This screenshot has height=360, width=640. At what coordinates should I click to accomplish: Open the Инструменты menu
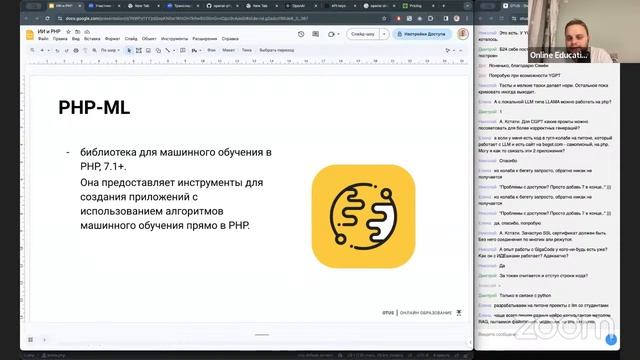tap(175, 39)
